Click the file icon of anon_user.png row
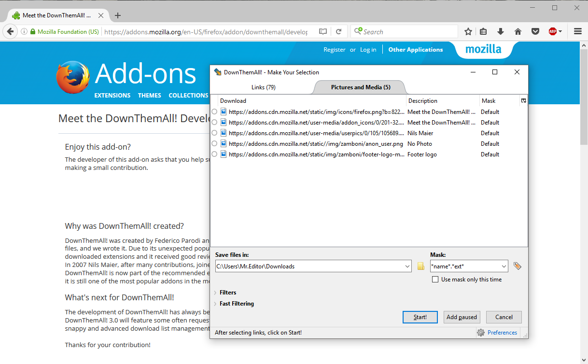 pos(224,143)
